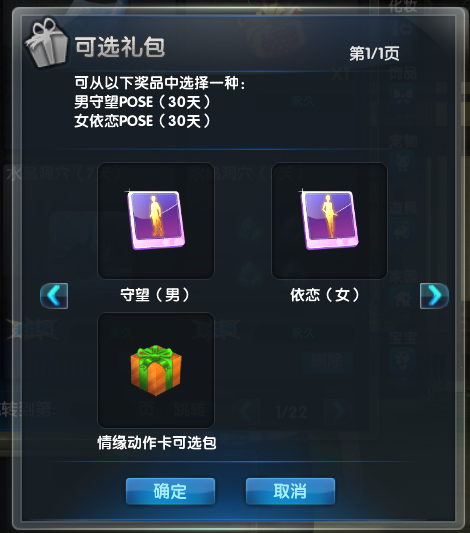Click the dimmed 跳转 jump button
Screen dimensions: 470x533
click(189, 410)
